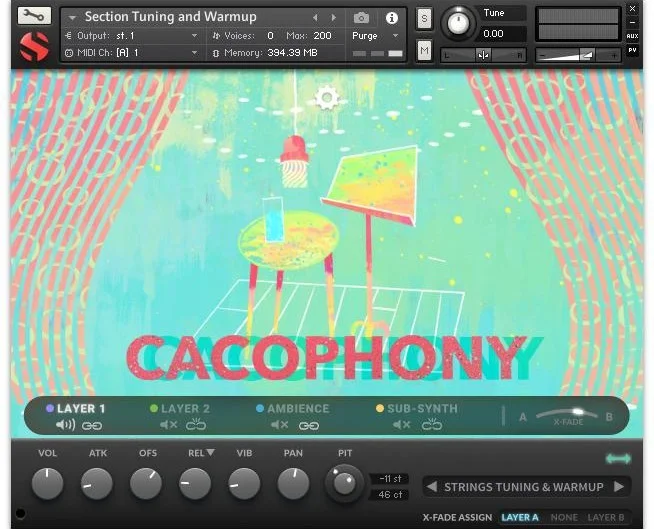Set X-Fade assign to NONE

[x=564, y=518]
